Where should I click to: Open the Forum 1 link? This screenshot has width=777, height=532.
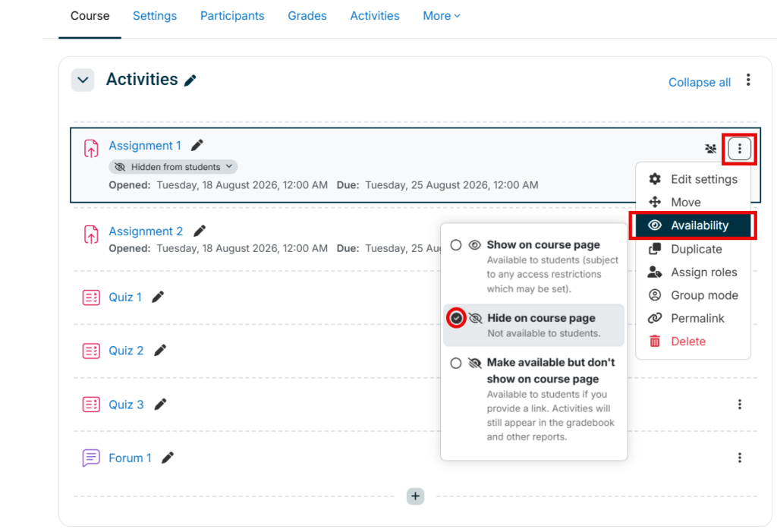click(130, 458)
